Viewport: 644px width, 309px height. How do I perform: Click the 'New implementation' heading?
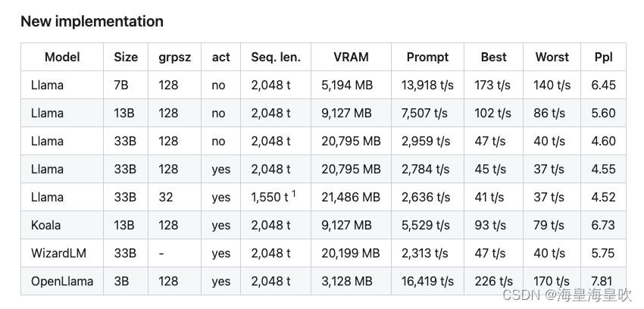[92, 21]
